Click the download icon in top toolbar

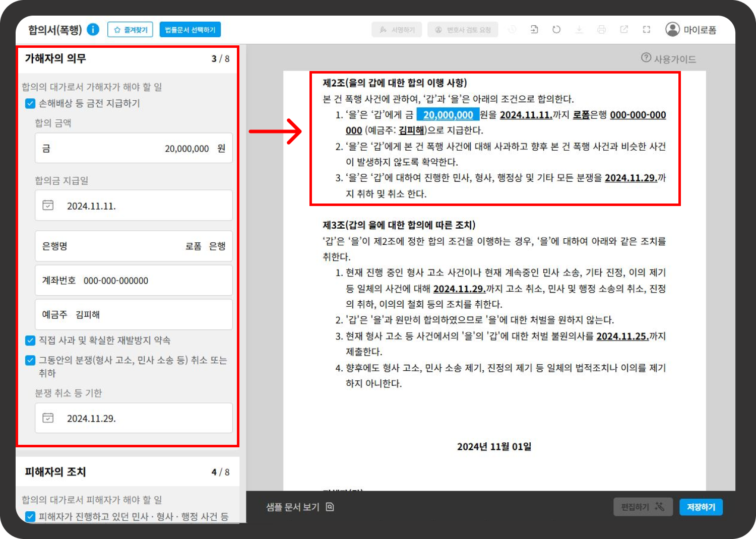tap(579, 30)
